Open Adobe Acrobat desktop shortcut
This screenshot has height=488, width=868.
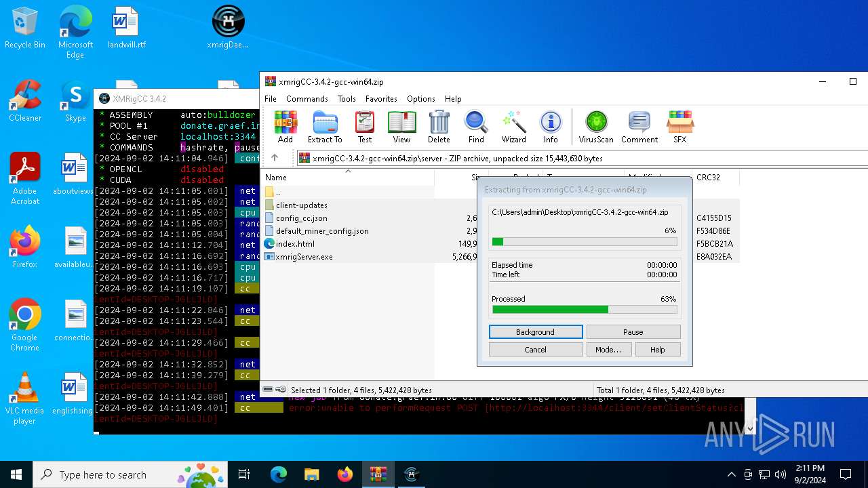(x=25, y=179)
